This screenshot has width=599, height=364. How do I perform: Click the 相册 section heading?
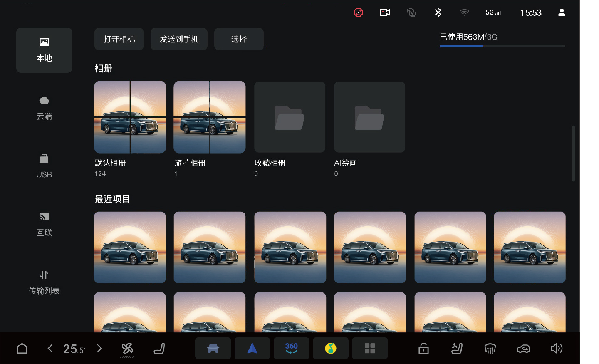(104, 69)
